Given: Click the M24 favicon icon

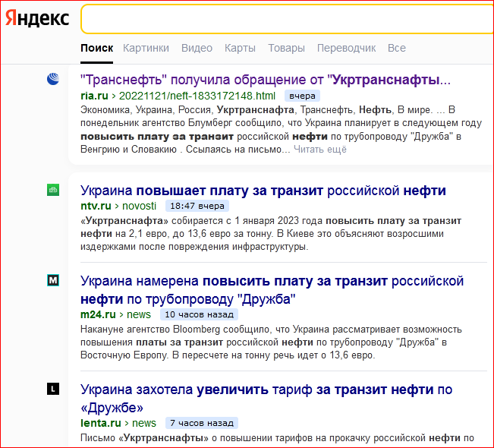Looking at the screenshot, I should [53, 280].
